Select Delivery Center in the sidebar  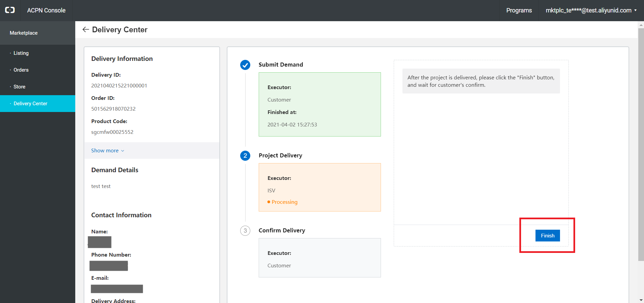(x=31, y=104)
